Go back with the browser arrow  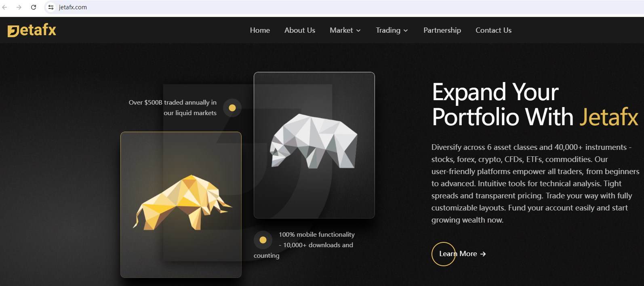click(5, 7)
